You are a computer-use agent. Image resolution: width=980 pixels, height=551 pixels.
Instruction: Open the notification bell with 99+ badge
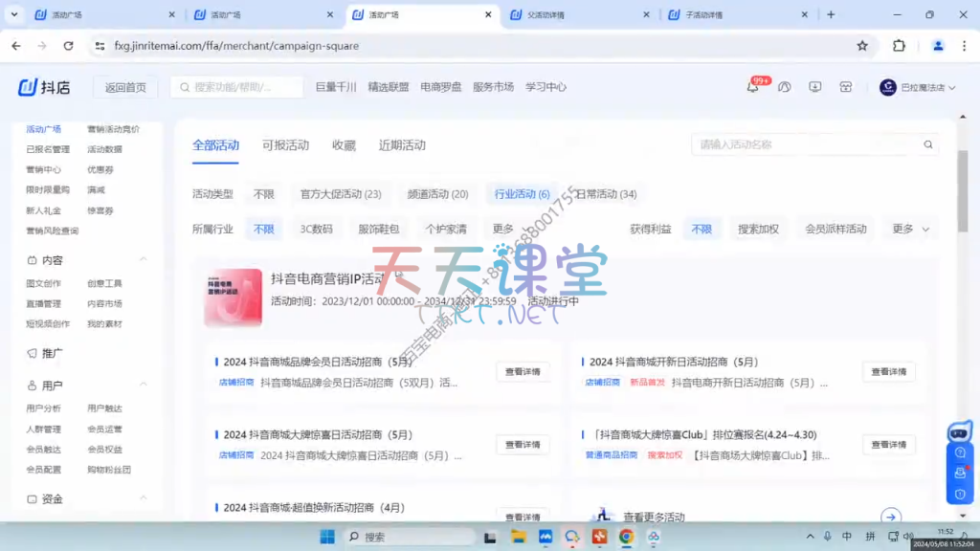tap(753, 87)
